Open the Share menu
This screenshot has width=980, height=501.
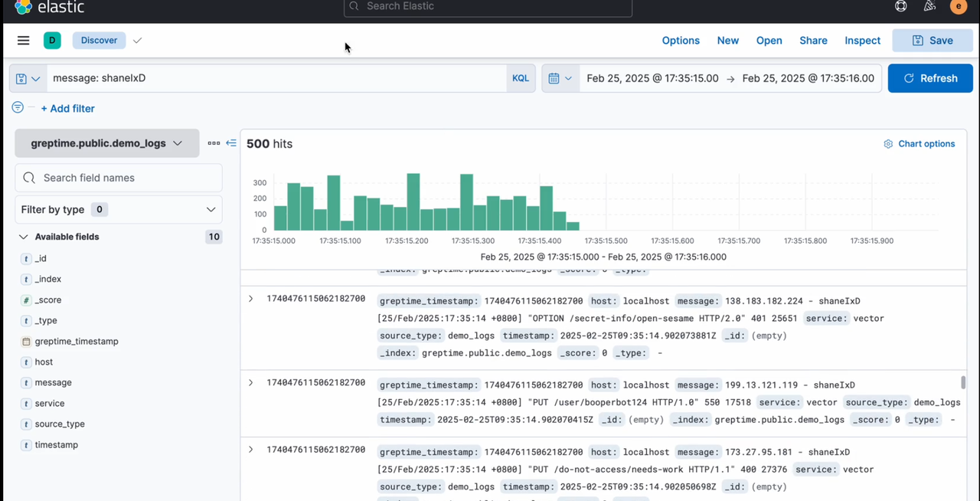813,40
